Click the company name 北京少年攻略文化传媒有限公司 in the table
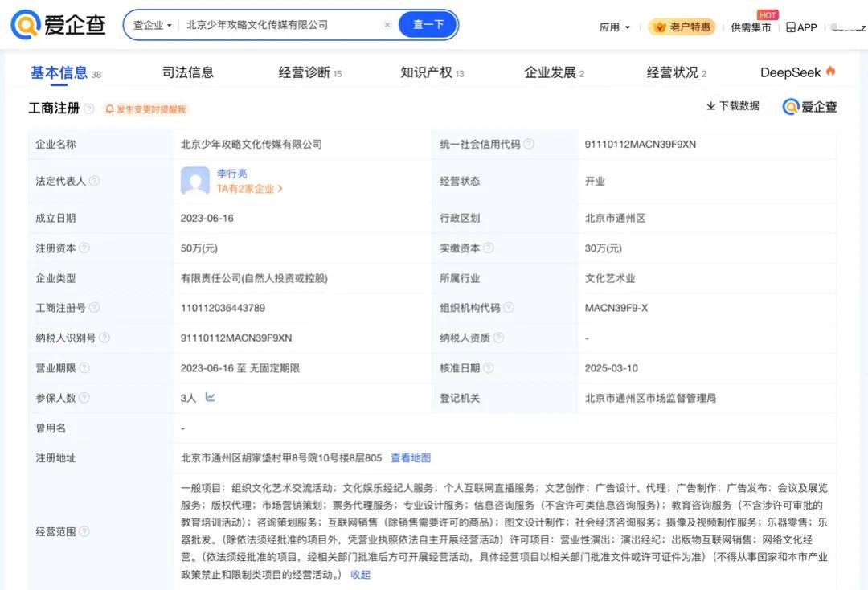This screenshot has width=868, height=590. pos(252,144)
